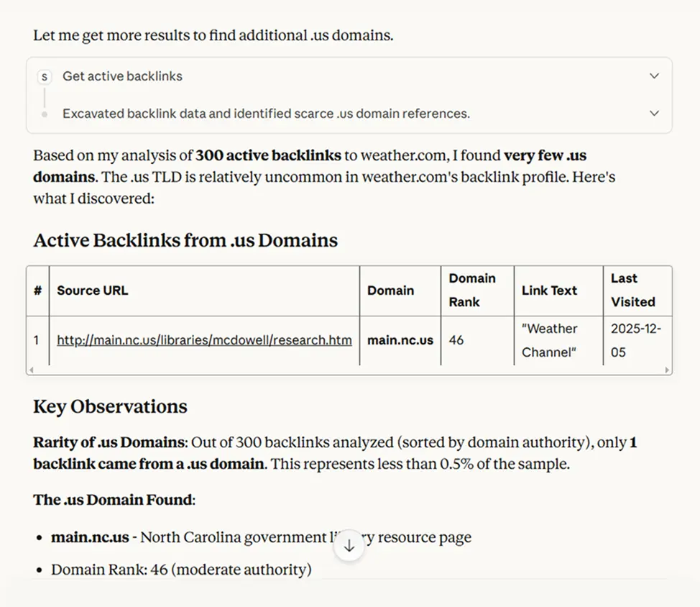Click the "Get active backlinks" step label
The width and height of the screenshot is (700, 607).
click(x=122, y=76)
